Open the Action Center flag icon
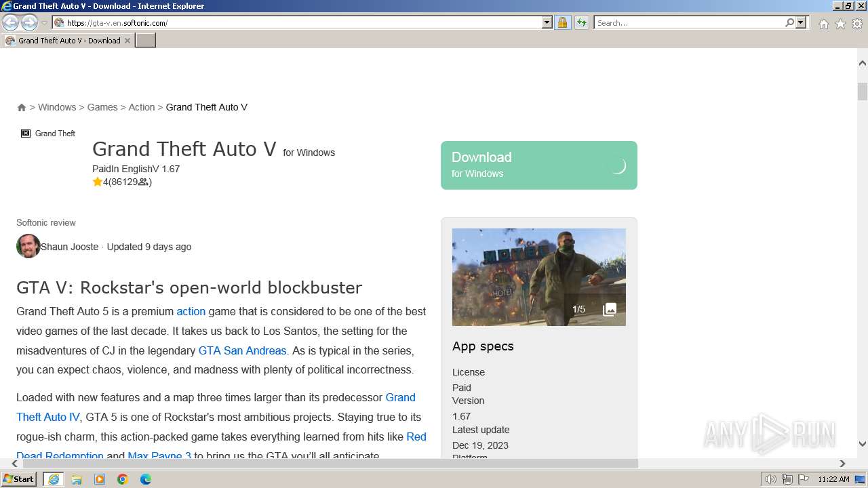The width and height of the screenshot is (868, 488). [x=804, y=479]
